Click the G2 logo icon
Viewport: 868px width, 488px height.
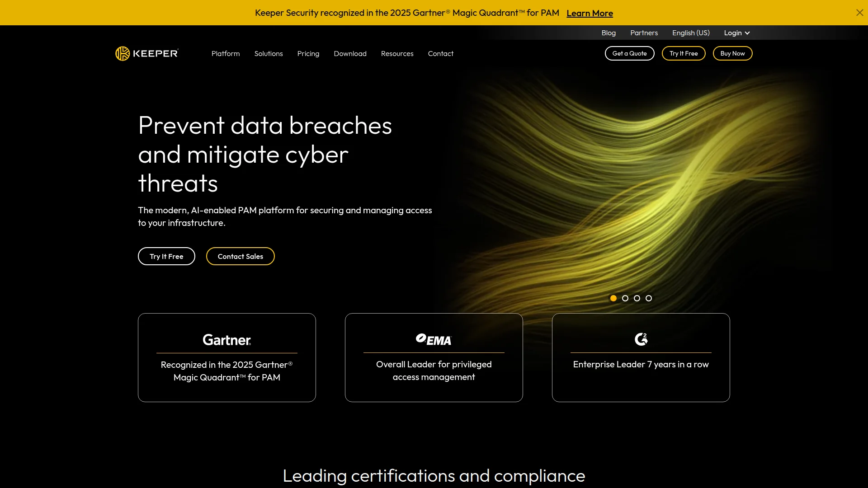click(x=641, y=339)
